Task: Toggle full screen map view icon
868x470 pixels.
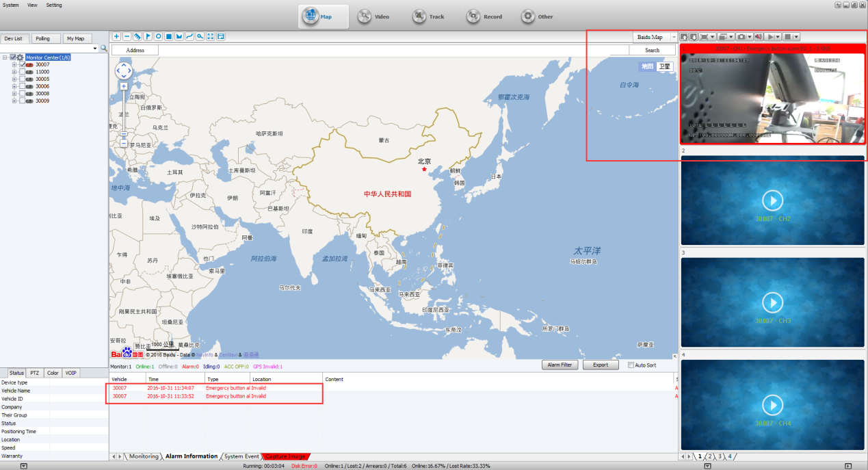Action: (x=211, y=36)
